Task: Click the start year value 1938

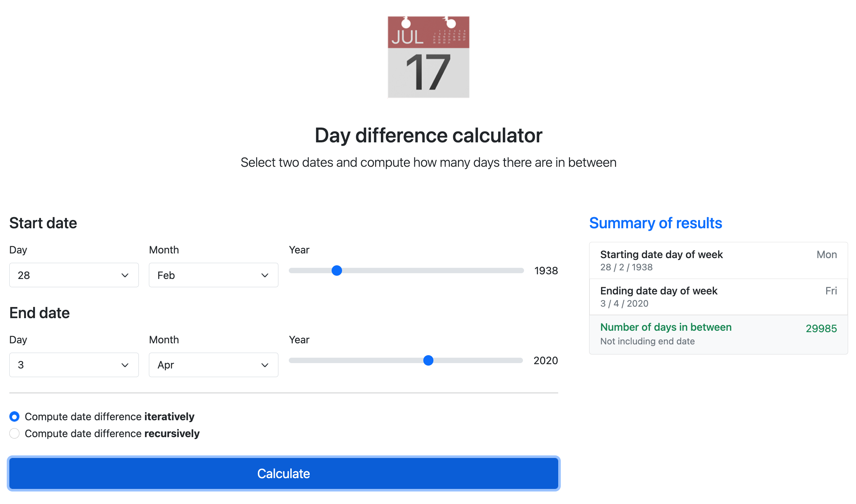Action: coord(546,271)
